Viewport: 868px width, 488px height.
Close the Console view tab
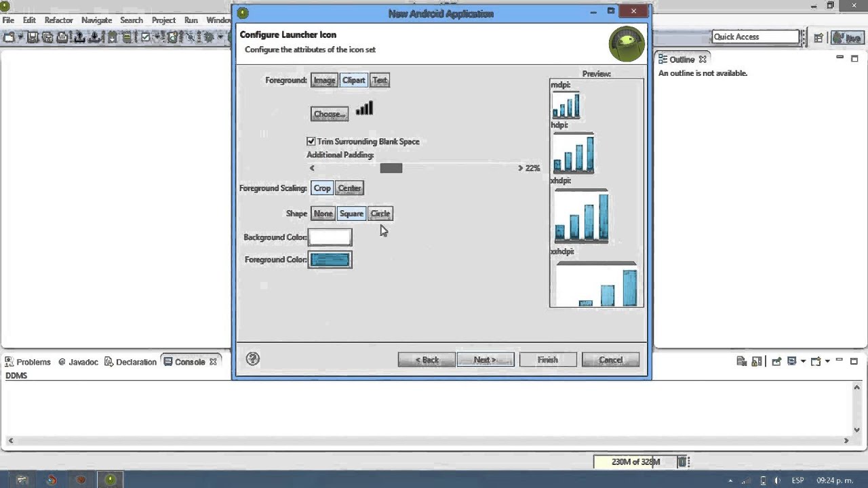tap(212, 361)
